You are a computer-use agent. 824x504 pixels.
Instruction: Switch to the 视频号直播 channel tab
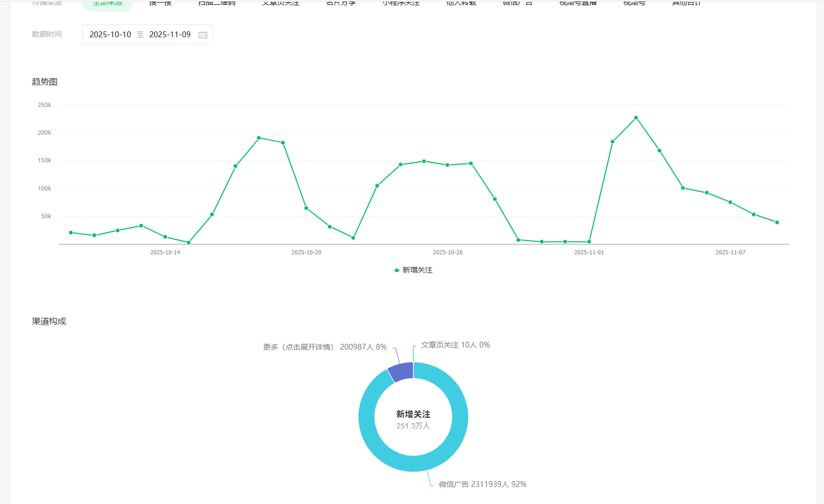(578, 4)
